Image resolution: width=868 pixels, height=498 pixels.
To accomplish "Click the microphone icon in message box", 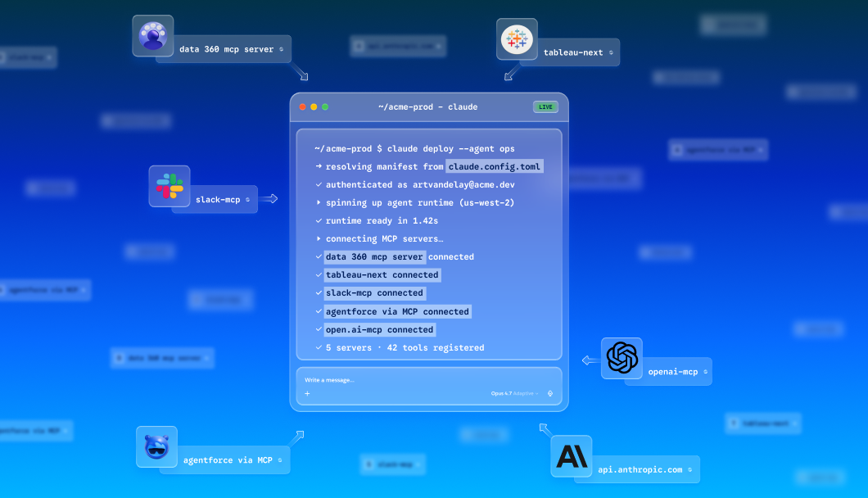I will click(x=550, y=393).
